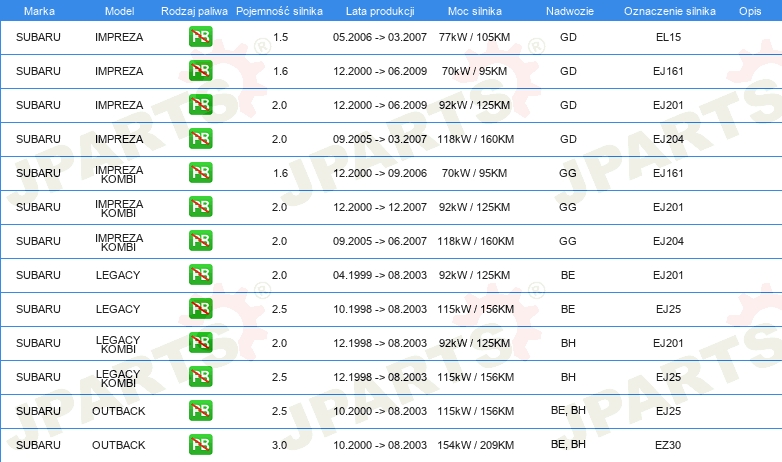Click the production dates 12.2000 -> 09.2006
Viewport: 782px width, 462px height.
tap(380, 173)
